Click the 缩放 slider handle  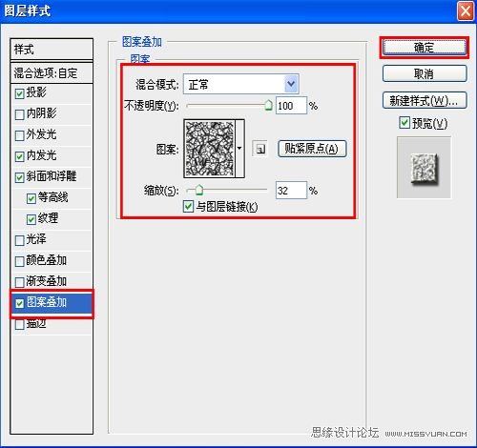[x=199, y=190]
